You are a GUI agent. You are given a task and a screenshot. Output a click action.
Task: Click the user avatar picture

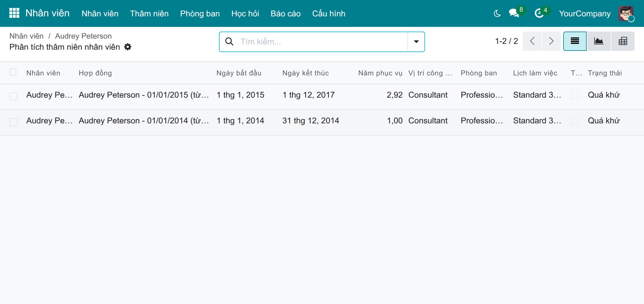tap(626, 13)
